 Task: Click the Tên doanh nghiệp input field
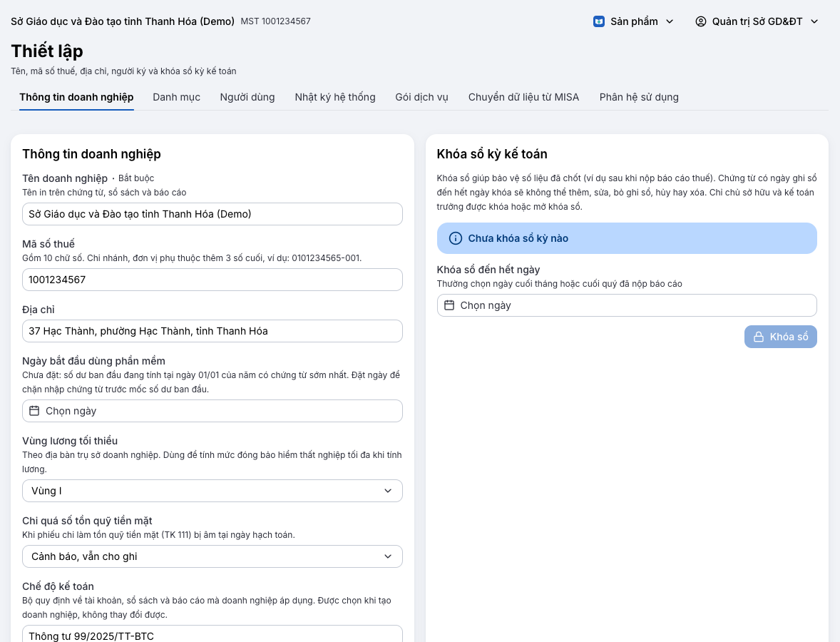[212, 215]
